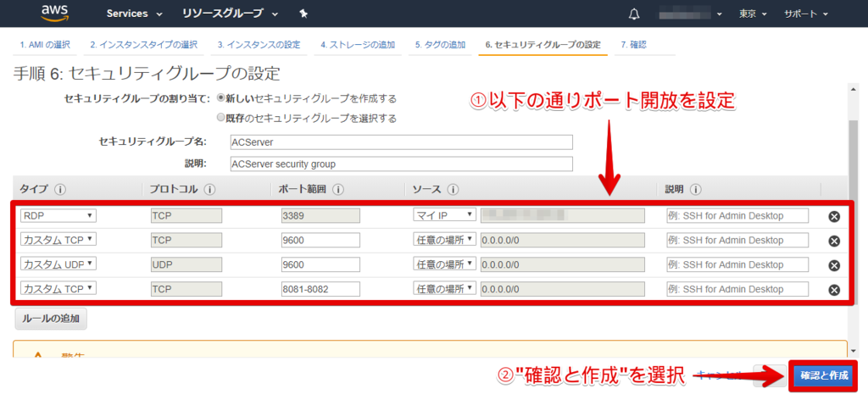The width and height of the screenshot is (868, 400).
Task: Open type dropdown for 8081-8082 rule
Action: 58,288
